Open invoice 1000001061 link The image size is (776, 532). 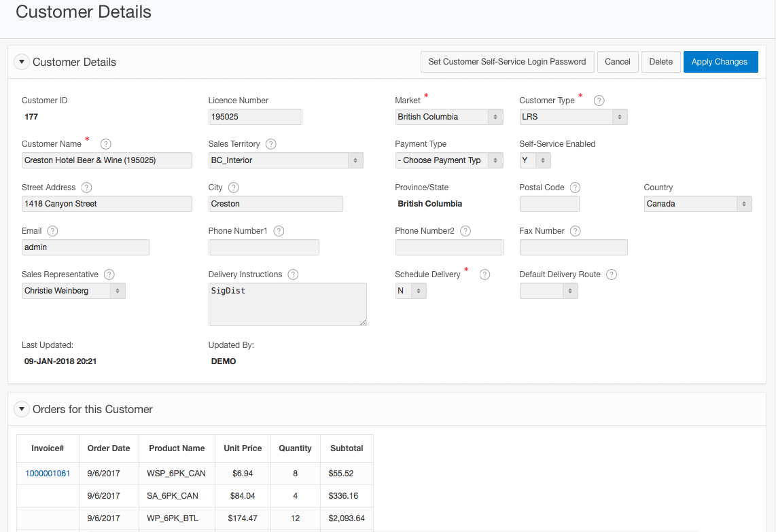click(x=48, y=474)
